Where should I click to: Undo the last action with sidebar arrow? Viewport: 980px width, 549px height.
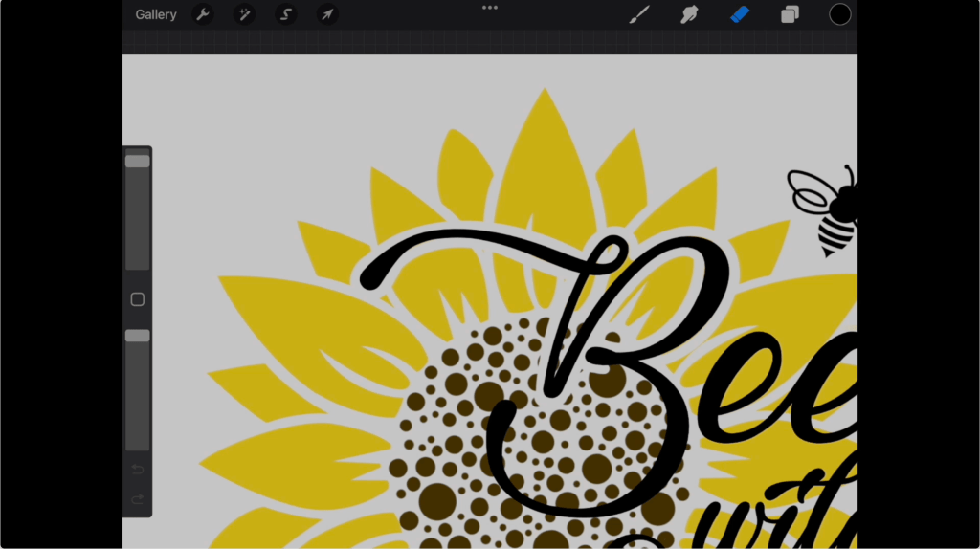pos(137,469)
